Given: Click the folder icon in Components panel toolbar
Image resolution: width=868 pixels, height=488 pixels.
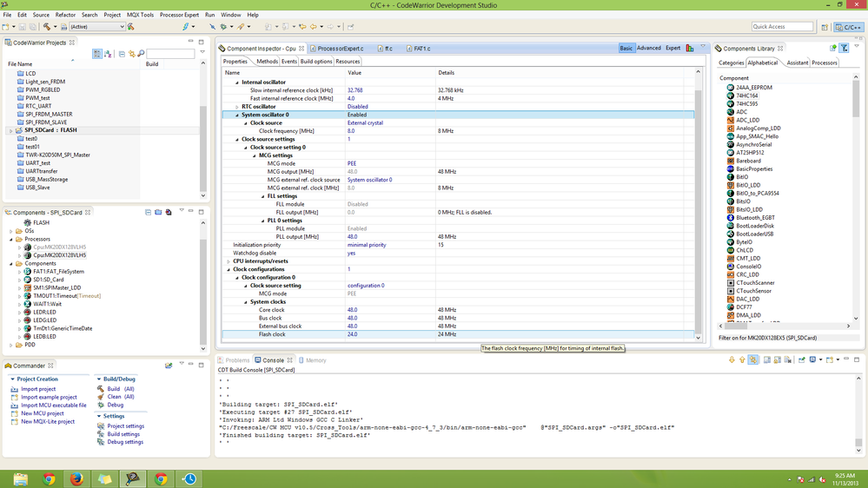Looking at the screenshot, I should [158, 212].
